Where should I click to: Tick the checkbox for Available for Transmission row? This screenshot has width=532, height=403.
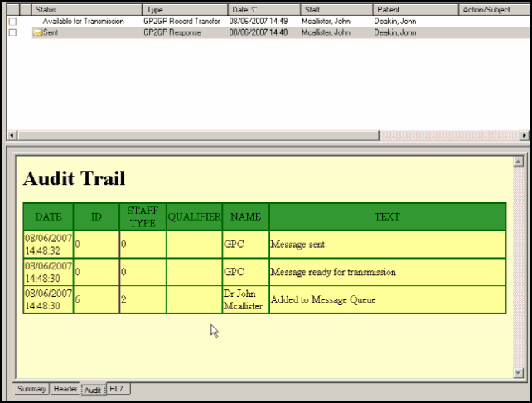pyautogui.click(x=12, y=21)
